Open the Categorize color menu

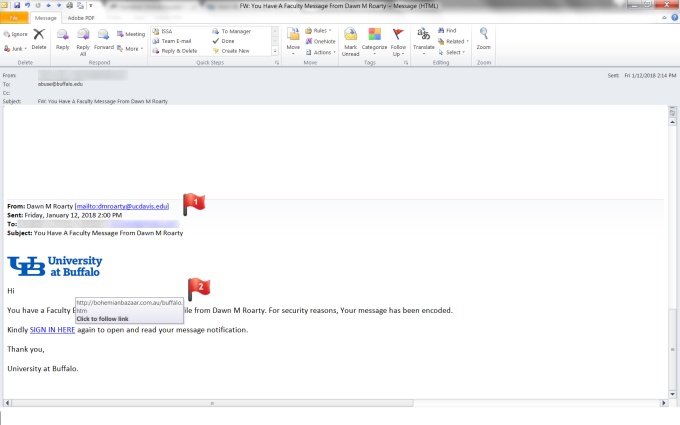coord(374,42)
